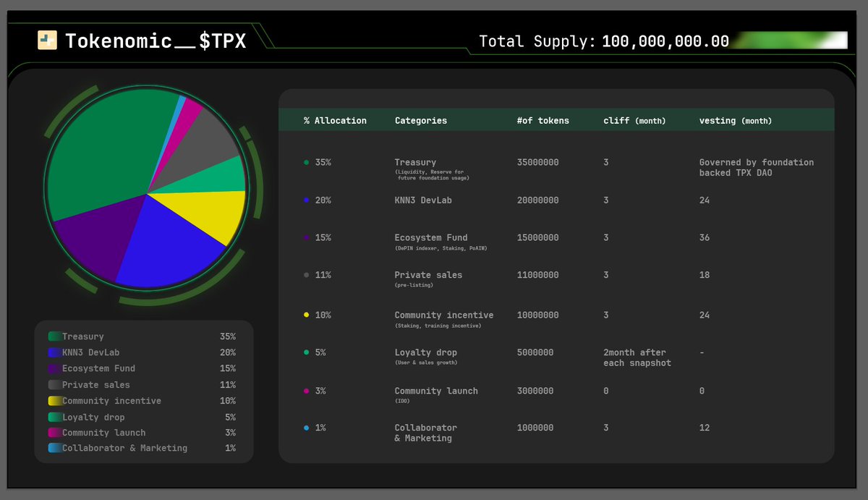
Task: Click the TPX logo icon beside Tokenomic title
Action: (x=47, y=41)
